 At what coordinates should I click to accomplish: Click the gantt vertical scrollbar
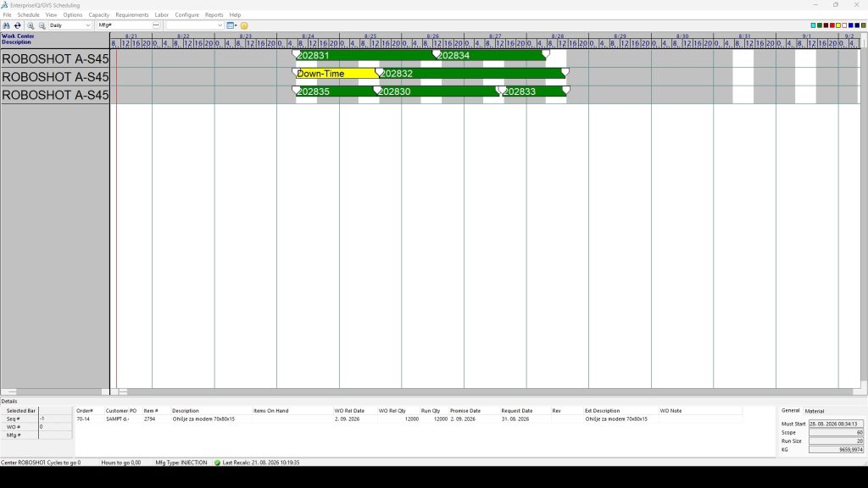point(864,210)
